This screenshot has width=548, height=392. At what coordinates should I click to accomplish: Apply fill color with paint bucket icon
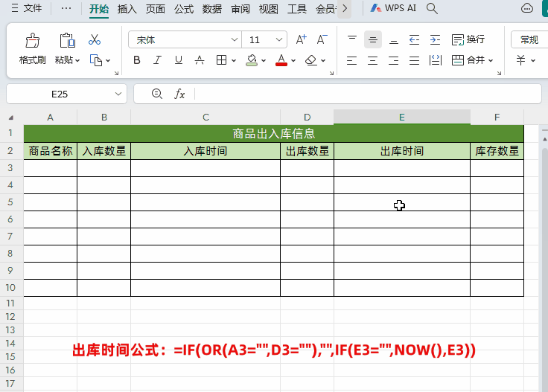(252, 60)
